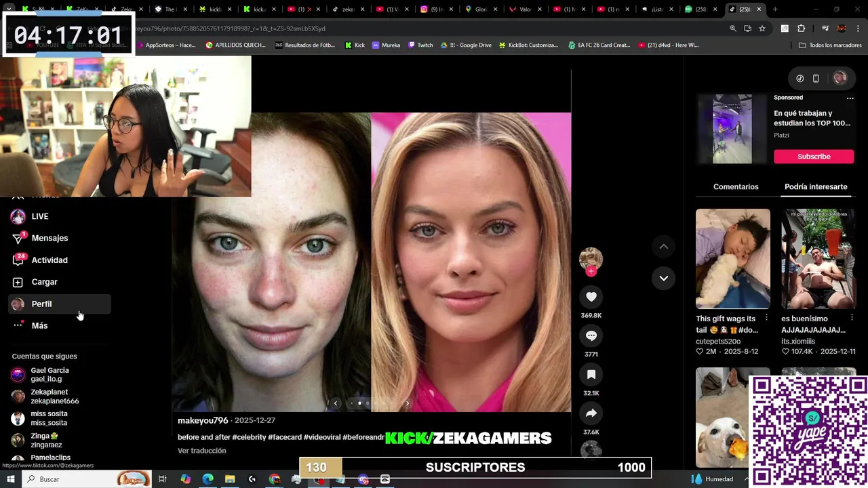Open Task View on taskbar
The image size is (868, 488).
(163, 479)
